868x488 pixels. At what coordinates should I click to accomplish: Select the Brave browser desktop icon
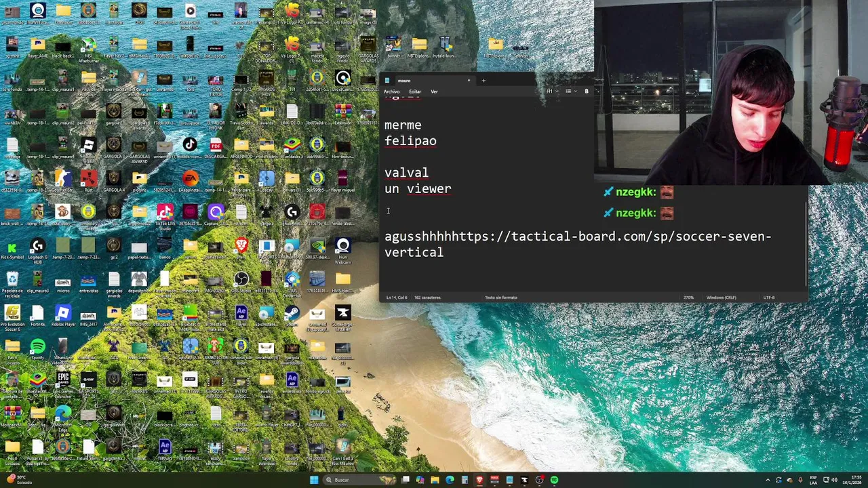(x=241, y=248)
